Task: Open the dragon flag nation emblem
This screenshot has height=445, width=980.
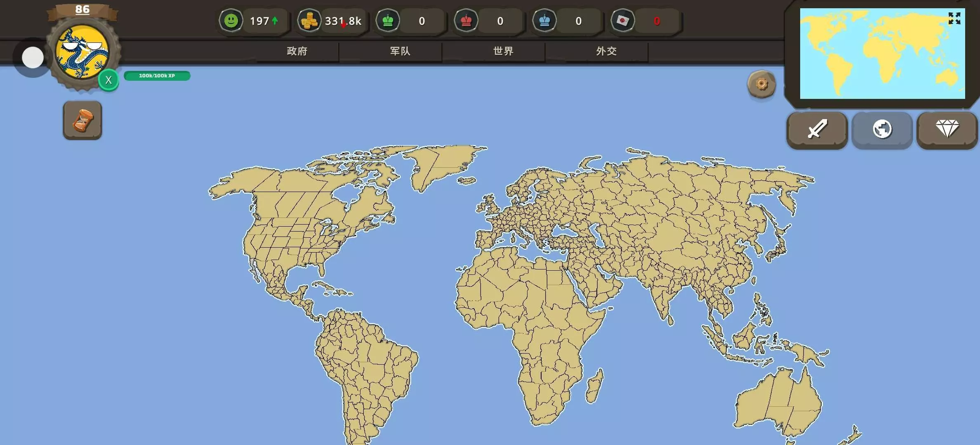Action: [x=82, y=52]
